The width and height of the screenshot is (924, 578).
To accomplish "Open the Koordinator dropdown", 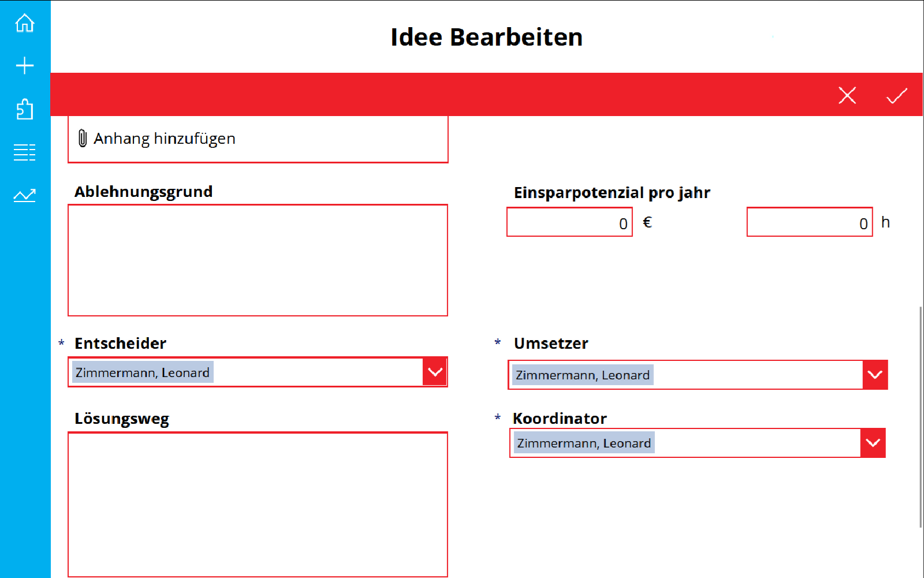I will pyautogui.click(x=872, y=442).
